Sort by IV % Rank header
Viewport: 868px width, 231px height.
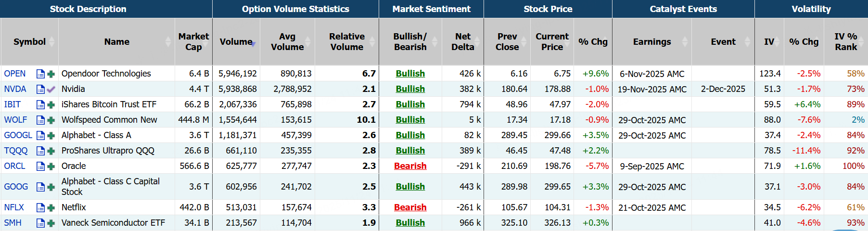845,42
